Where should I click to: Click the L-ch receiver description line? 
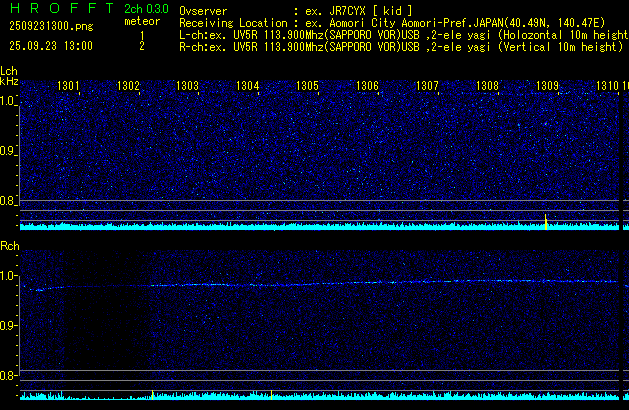click(x=400, y=33)
